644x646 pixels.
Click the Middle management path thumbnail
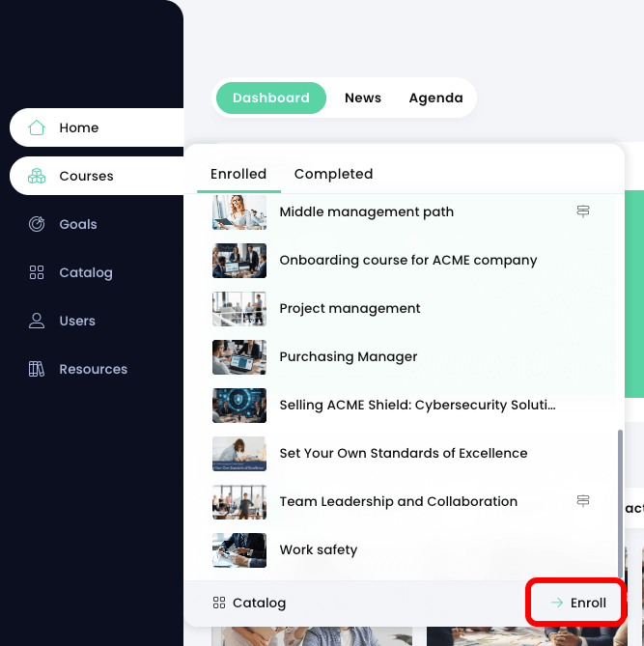239,212
